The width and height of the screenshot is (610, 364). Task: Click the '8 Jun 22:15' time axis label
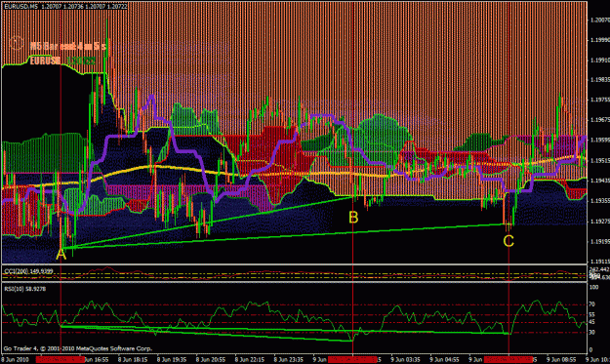pyautogui.click(x=250, y=360)
